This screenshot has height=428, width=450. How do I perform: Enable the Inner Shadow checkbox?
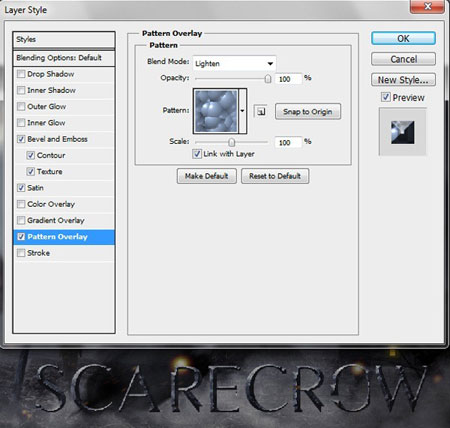click(x=21, y=90)
